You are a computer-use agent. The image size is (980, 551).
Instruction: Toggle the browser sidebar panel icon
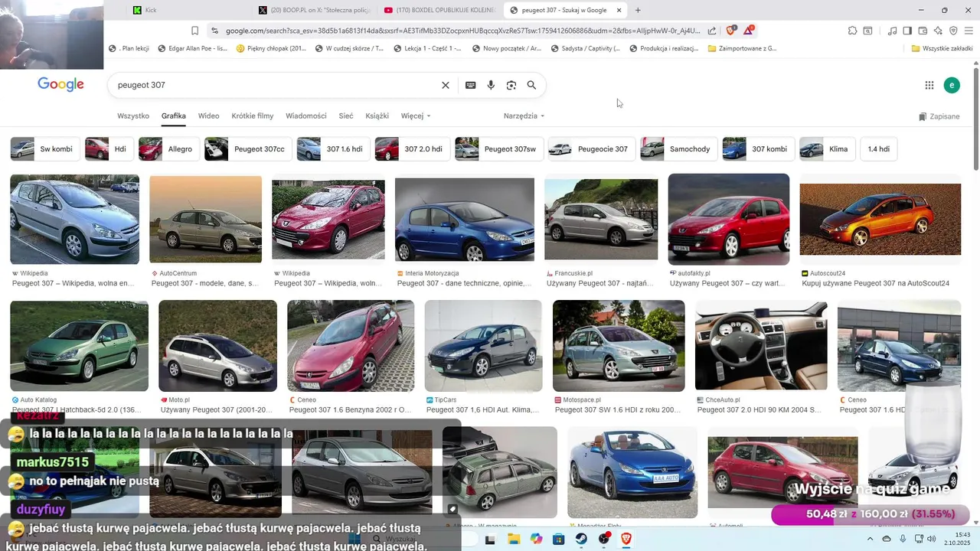pyautogui.click(x=907, y=31)
